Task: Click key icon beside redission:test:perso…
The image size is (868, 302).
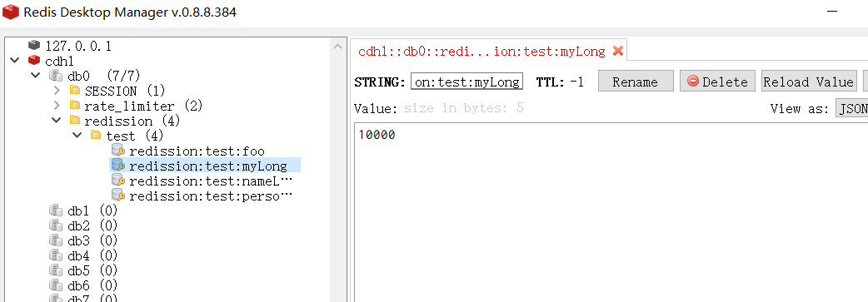Action: tap(118, 196)
